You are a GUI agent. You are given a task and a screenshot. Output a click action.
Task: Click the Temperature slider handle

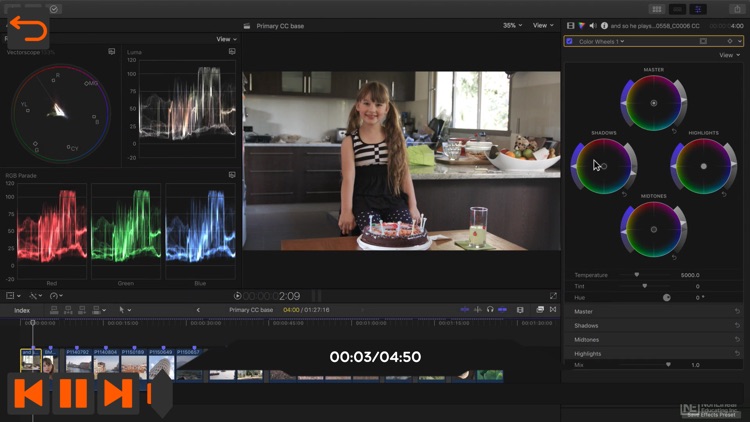pos(637,275)
